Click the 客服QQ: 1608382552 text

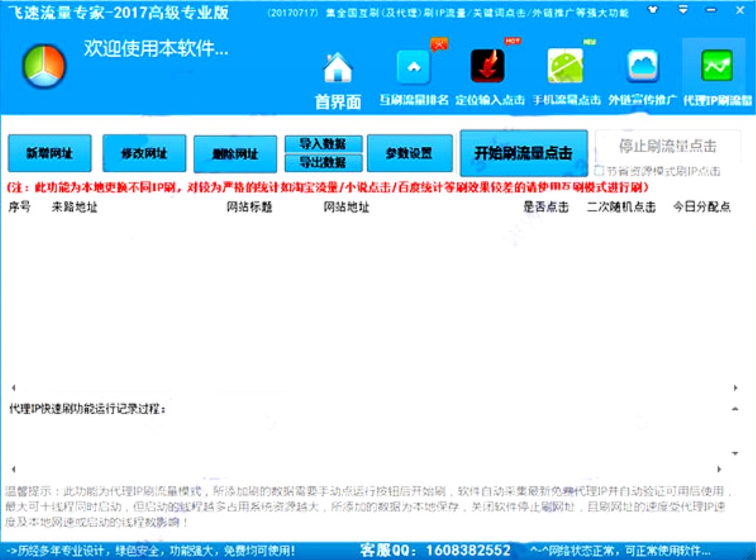pos(435,550)
